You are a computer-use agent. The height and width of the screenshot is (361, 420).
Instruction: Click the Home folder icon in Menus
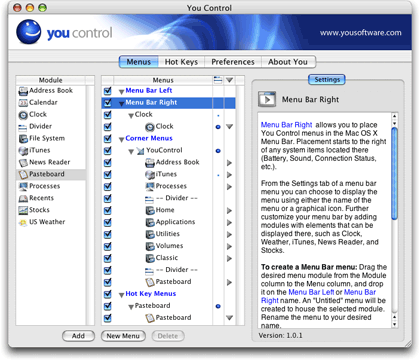tap(150, 210)
